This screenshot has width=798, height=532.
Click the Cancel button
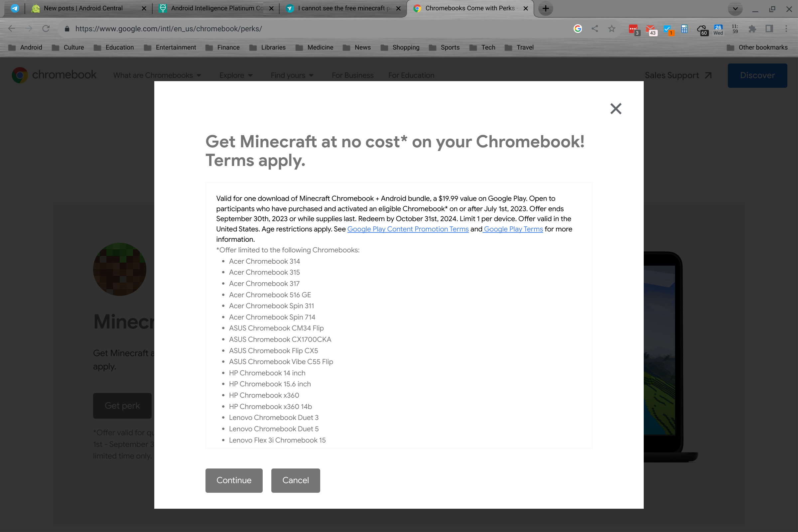295,480
